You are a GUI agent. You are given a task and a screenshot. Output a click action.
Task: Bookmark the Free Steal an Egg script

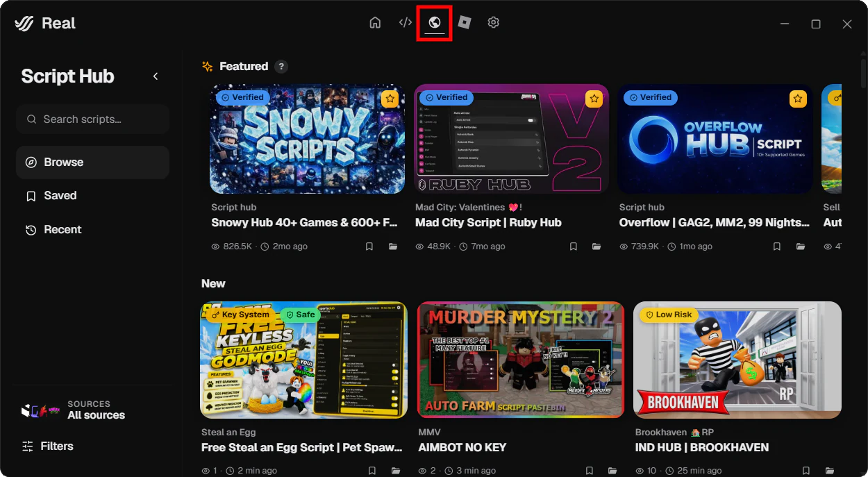click(x=372, y=471)
